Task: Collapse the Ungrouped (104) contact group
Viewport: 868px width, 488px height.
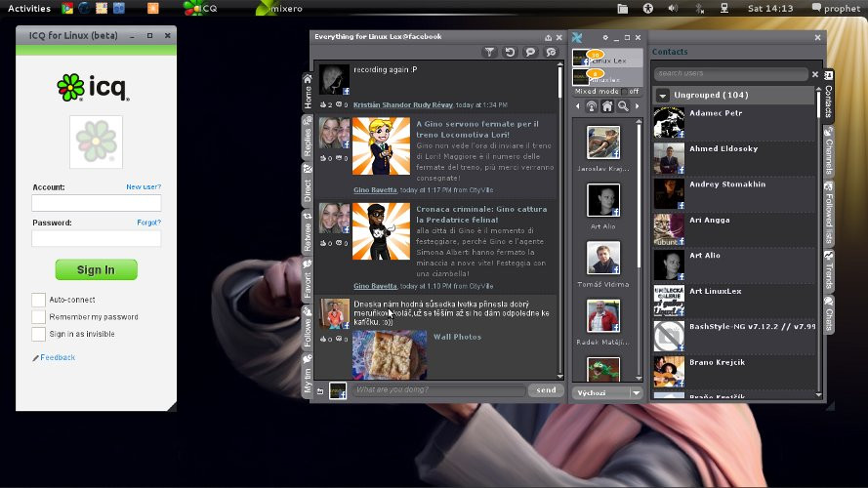Action: (662, 96)
